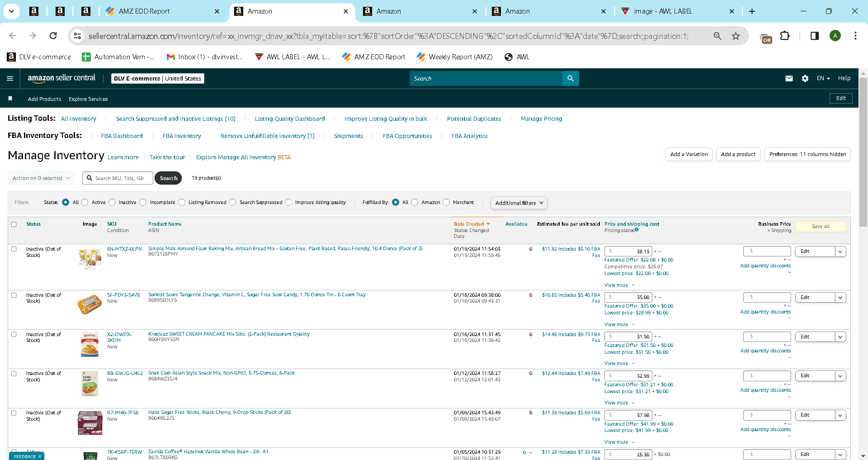Select the Incomplete status radio button

click(x=143, y=202)
